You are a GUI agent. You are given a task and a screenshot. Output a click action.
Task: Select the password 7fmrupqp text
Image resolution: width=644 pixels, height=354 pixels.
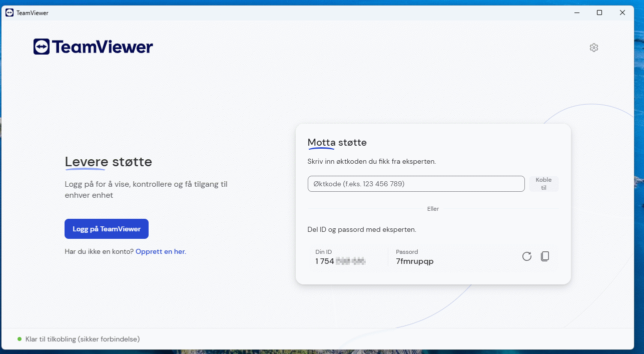pyautogui.click(x=414, y=261)
